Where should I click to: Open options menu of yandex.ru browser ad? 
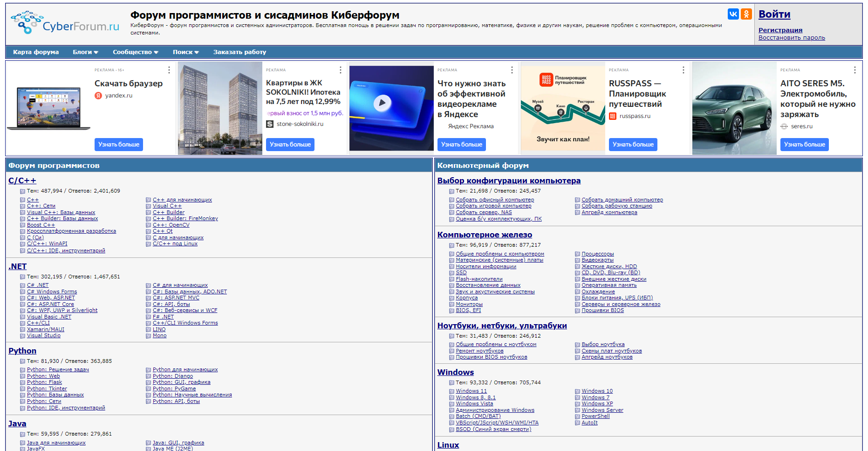(x=169, y=70)
